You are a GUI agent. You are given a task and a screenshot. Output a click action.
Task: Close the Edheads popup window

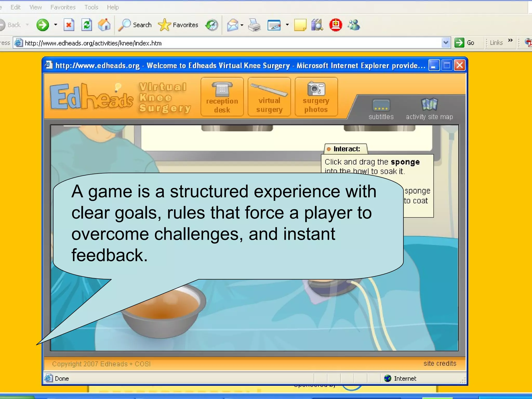(x=460, y=65)
